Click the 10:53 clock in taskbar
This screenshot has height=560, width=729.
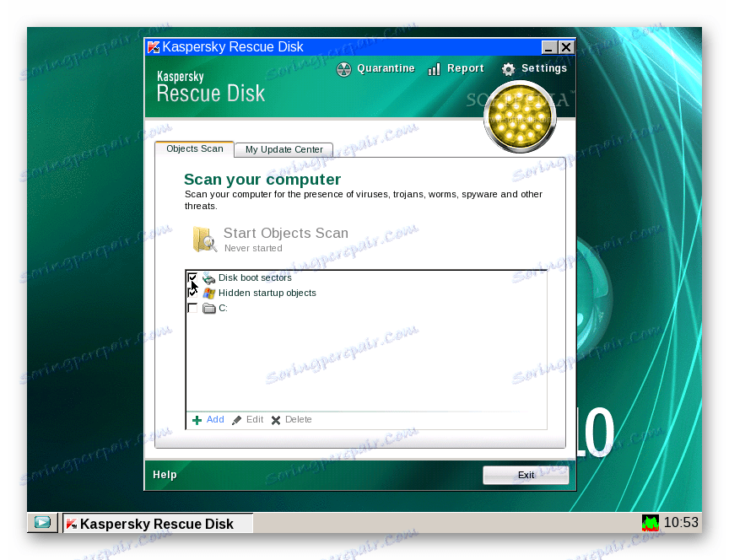tap(681, 522)
